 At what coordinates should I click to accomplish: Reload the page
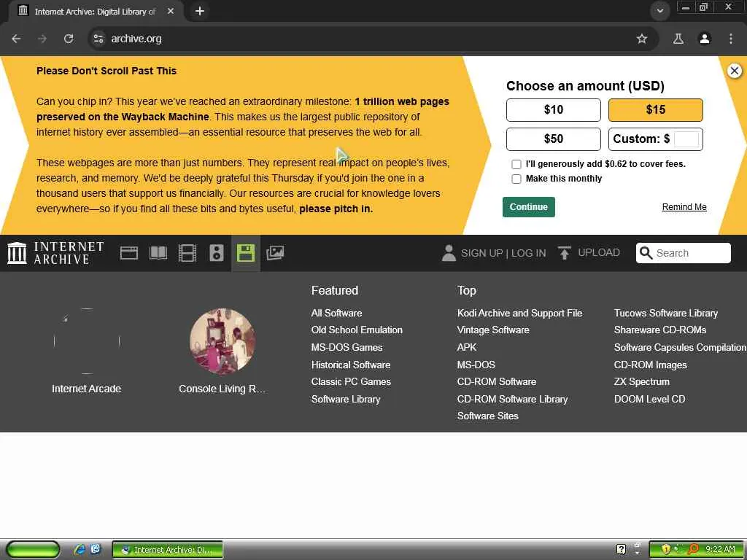coord(69,39)
